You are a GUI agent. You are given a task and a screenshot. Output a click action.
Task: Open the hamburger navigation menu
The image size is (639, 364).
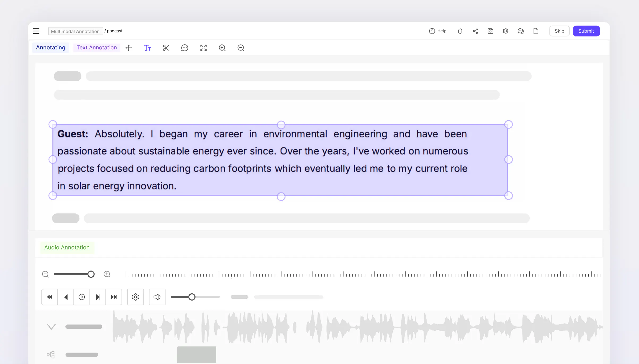tap(36, 31)
